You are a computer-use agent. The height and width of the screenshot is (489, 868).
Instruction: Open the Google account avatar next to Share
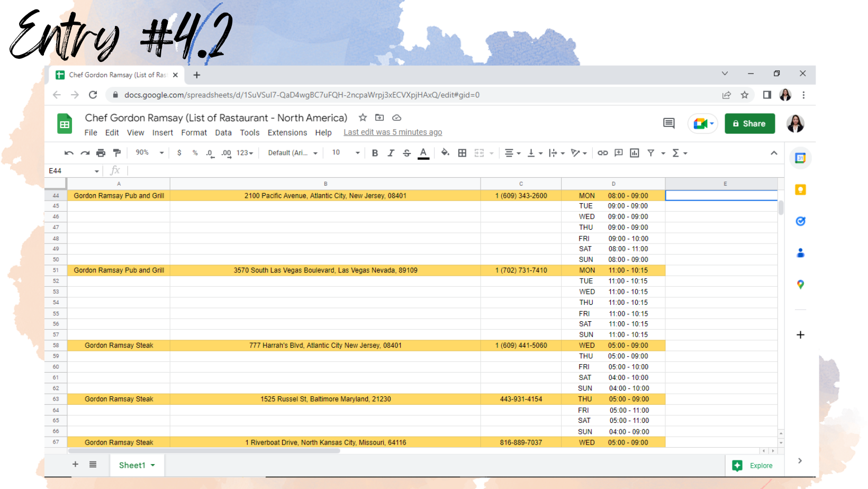(795, 123)
